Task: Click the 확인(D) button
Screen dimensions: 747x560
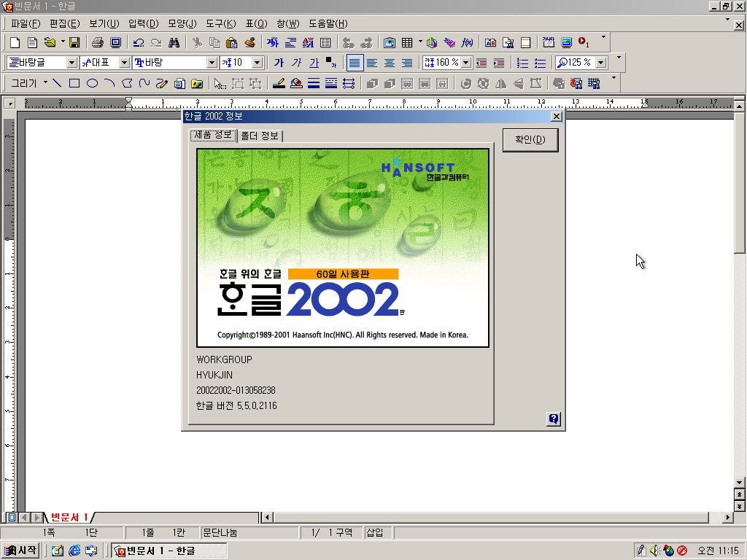Action: [x=530, y=140]
